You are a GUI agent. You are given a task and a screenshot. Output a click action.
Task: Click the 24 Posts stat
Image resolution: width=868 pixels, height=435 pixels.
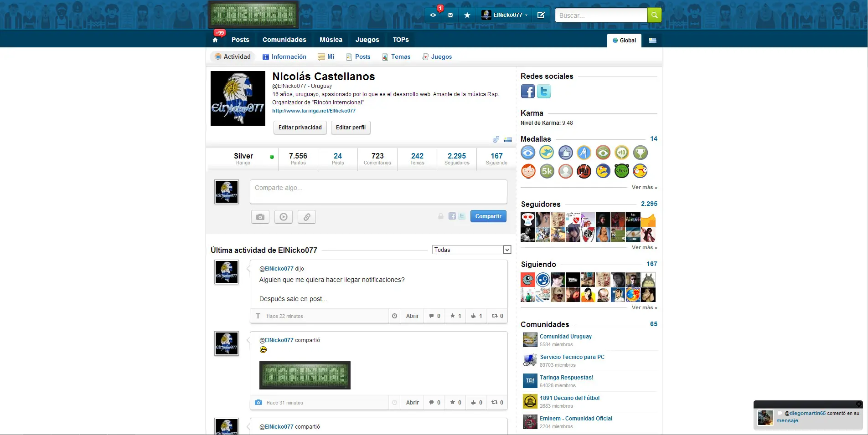(338, 159)
